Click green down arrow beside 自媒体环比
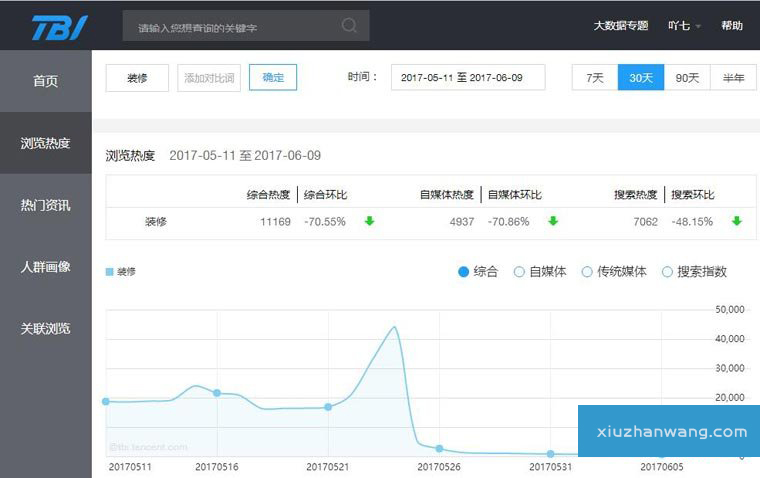Viewport: 760px width, 478px height. (553, 221)
